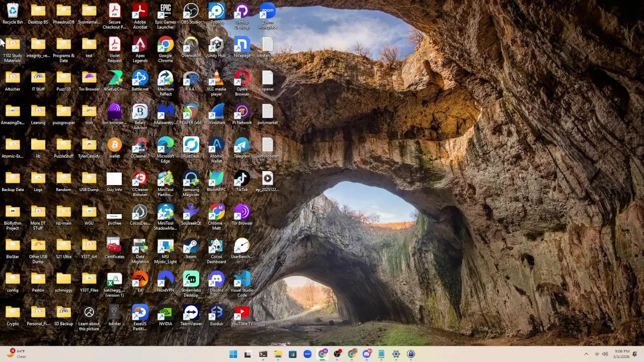Select the polymarket text file
This screenshot has width=644, height=362.
click(x=268, y=115)
